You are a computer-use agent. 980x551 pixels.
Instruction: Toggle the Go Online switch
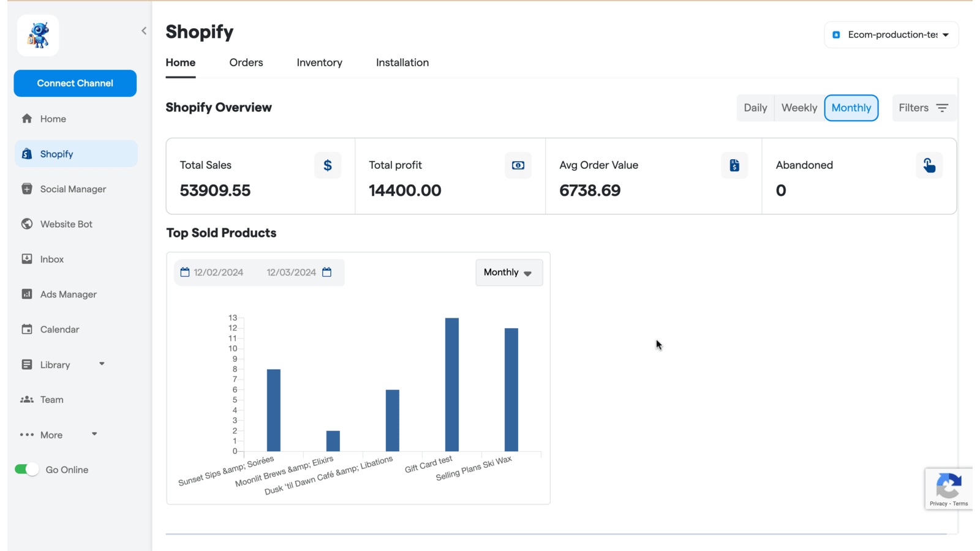click(27, 470)
